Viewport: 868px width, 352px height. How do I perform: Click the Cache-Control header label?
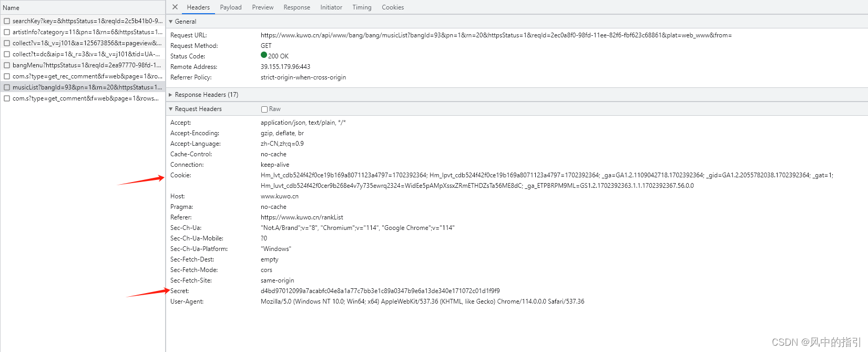(191, 154)
